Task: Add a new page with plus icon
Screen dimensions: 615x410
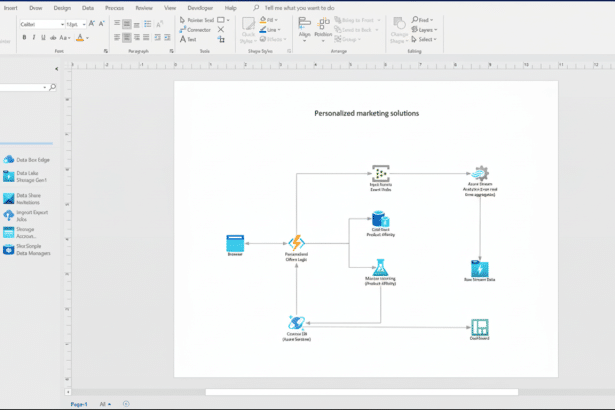Action: click(126, 404)
